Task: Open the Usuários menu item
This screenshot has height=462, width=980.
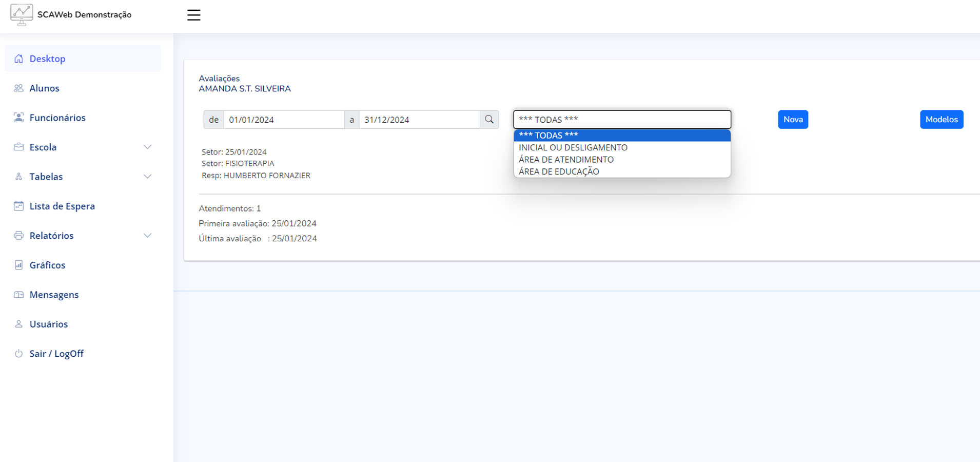Action: [x=48, y=324]
